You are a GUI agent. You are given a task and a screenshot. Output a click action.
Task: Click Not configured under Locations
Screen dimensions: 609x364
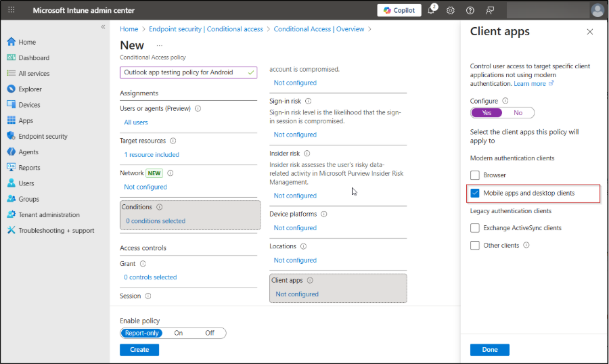(295, 260)
